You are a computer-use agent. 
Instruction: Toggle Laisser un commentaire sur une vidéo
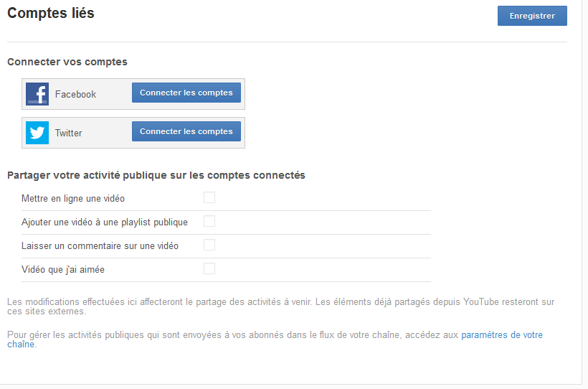209,245
